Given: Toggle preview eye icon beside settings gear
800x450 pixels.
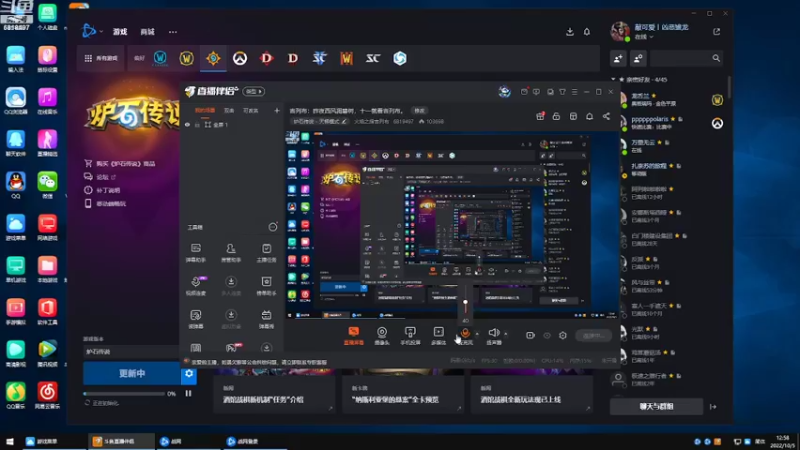Looking at the screenshot, I should (547, 336).
